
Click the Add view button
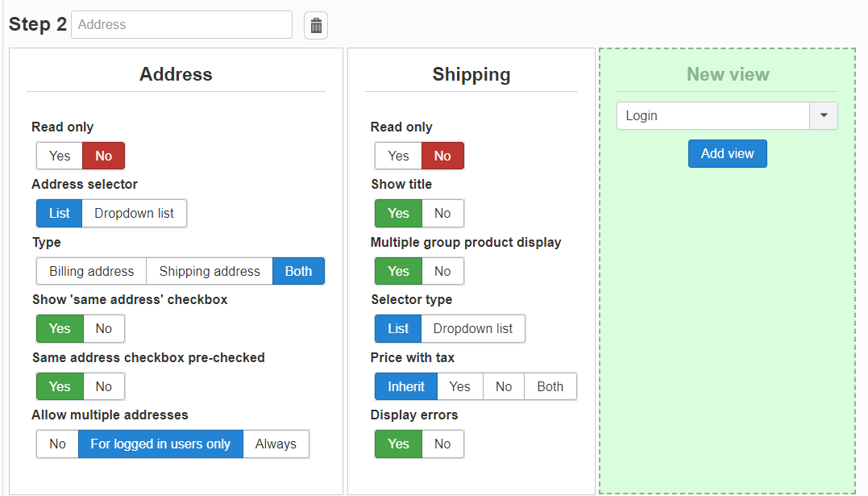pyautogui.click(x=727, y=153)
